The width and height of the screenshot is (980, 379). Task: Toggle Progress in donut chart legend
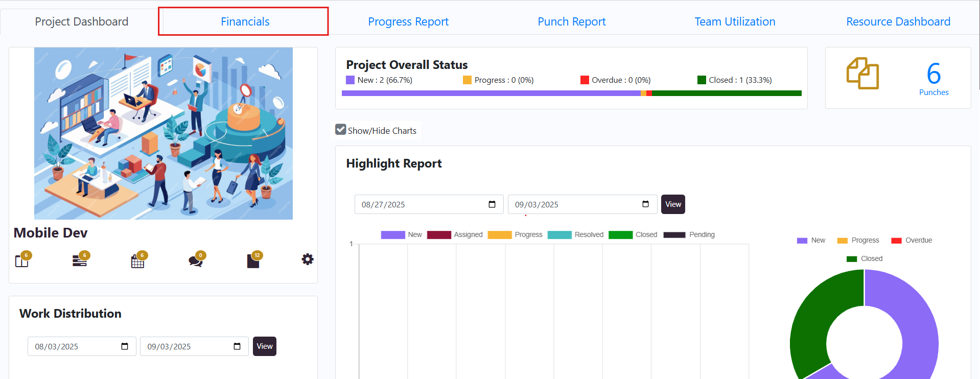pos(858,241)
